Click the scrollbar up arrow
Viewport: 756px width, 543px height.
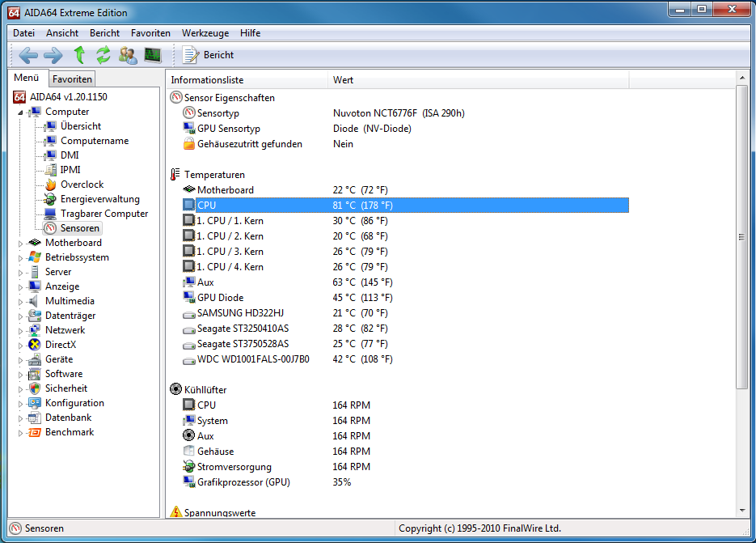click(x=742, y=78)
